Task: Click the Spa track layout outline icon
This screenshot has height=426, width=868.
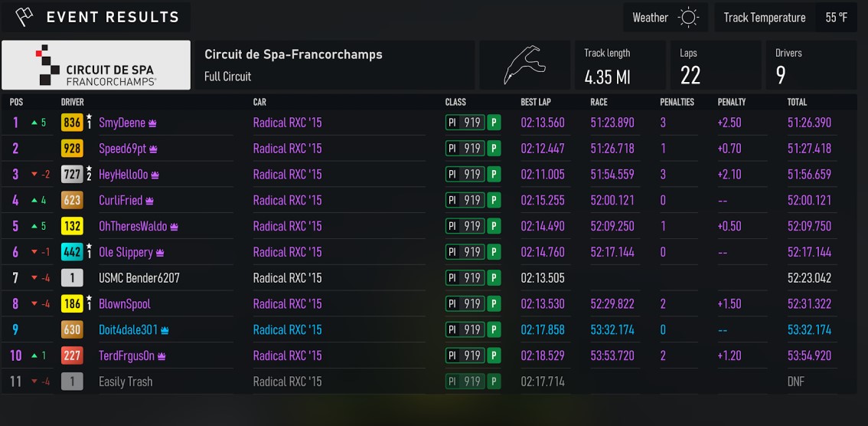Action: tap(524, 65)
